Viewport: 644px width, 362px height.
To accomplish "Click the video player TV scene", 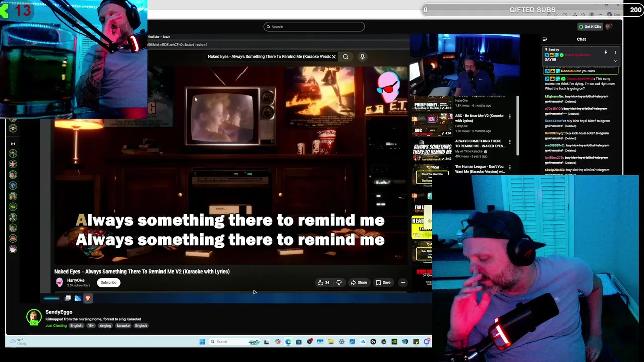I will [230, 166].
